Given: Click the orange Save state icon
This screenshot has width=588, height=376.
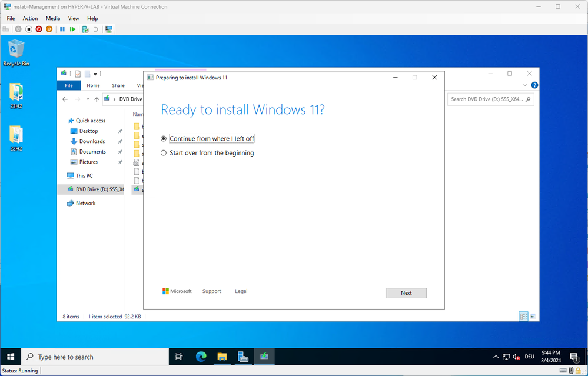Looking at the screenshot, I should [49, 29].
